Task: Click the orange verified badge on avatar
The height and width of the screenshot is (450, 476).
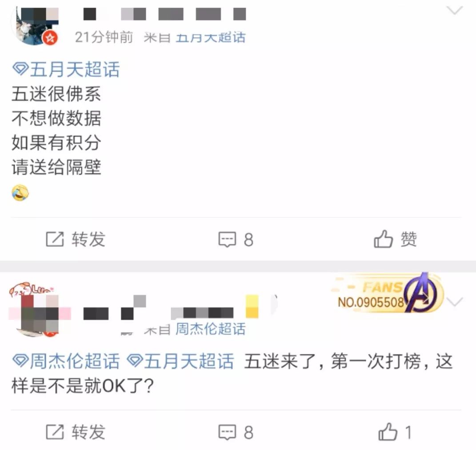Action: [x=50, y=38]
